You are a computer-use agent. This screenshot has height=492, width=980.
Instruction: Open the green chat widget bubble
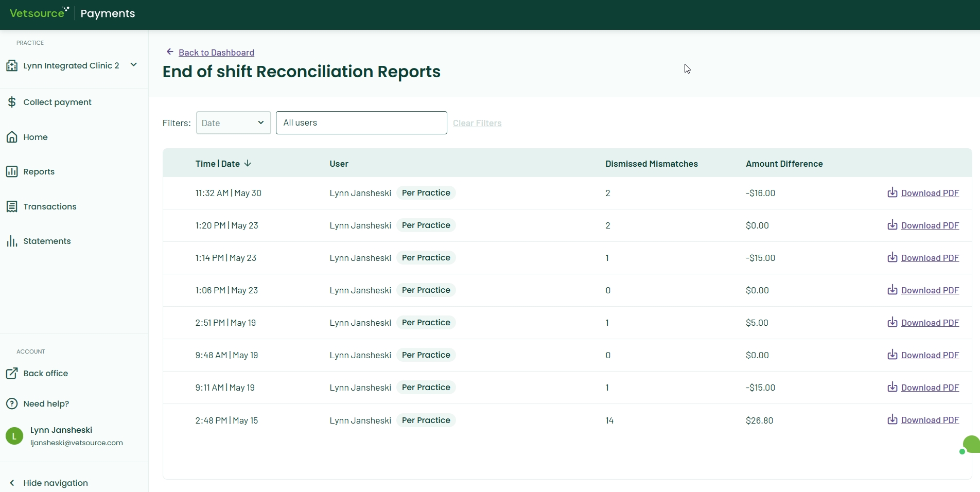pos(971,445)
